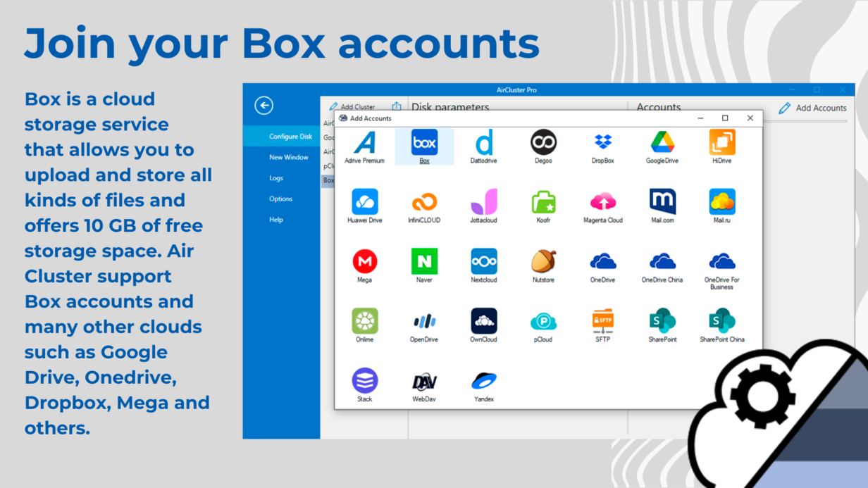The width and height of the screenshot is (868, 488).
Task: Pick the SharePoint icon
Action: pyautogui.click(x=662, y=321)
